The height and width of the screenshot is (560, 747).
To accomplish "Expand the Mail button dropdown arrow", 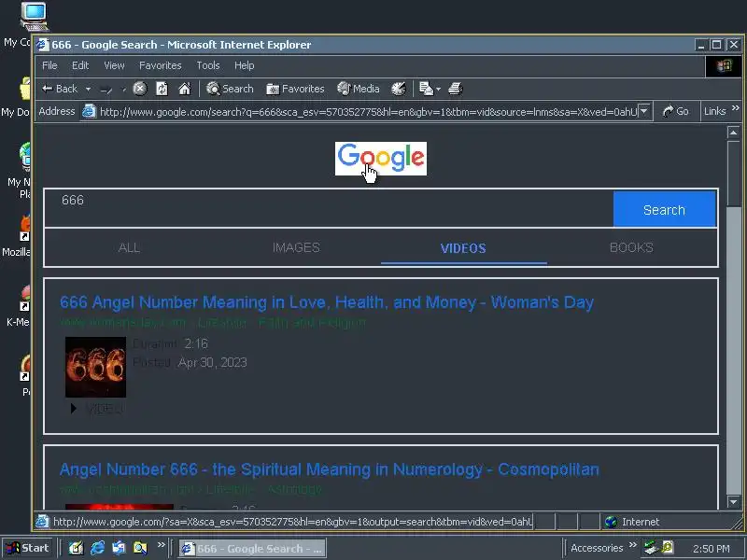I will tap(438, 89).
